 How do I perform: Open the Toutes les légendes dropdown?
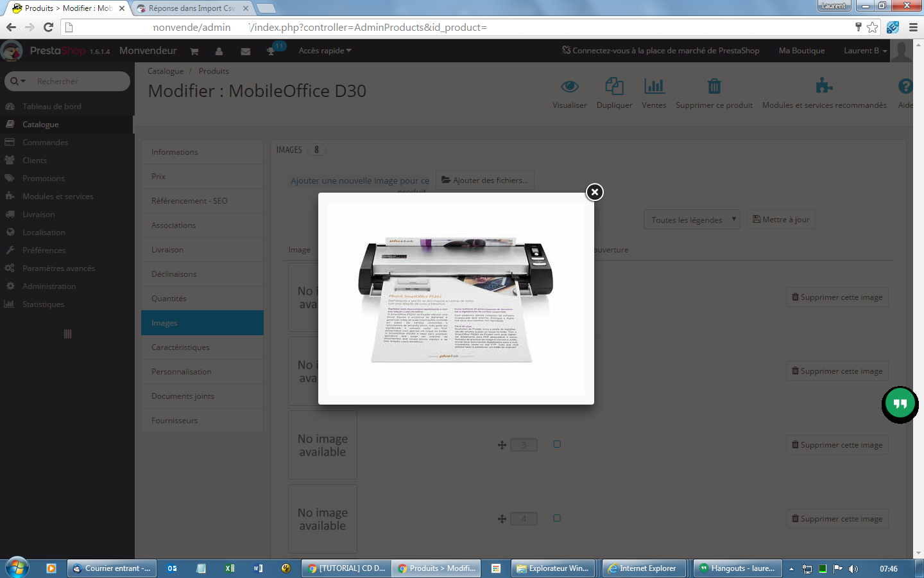tap(692, 220)
